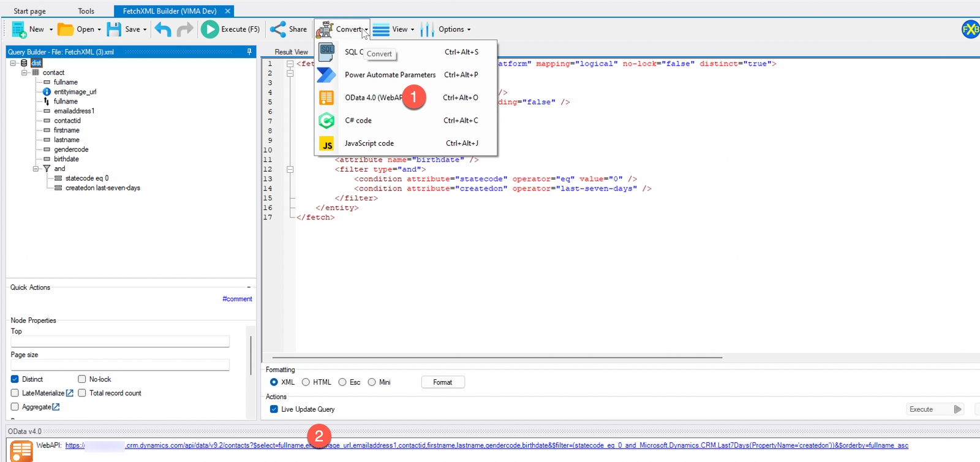Open the generated WebAPI URL link
The width and height of the screenshot is (980, 462).
pyautogui.click(x=490, y=445)
